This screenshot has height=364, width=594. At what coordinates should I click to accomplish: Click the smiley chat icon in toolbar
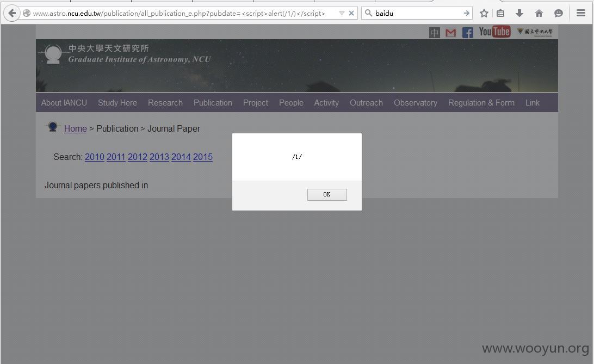pos(559,13)
